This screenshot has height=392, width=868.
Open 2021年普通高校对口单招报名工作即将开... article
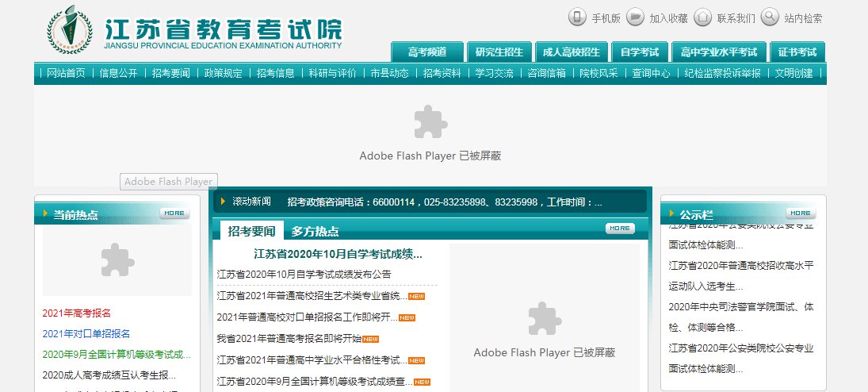coord(308,317)
